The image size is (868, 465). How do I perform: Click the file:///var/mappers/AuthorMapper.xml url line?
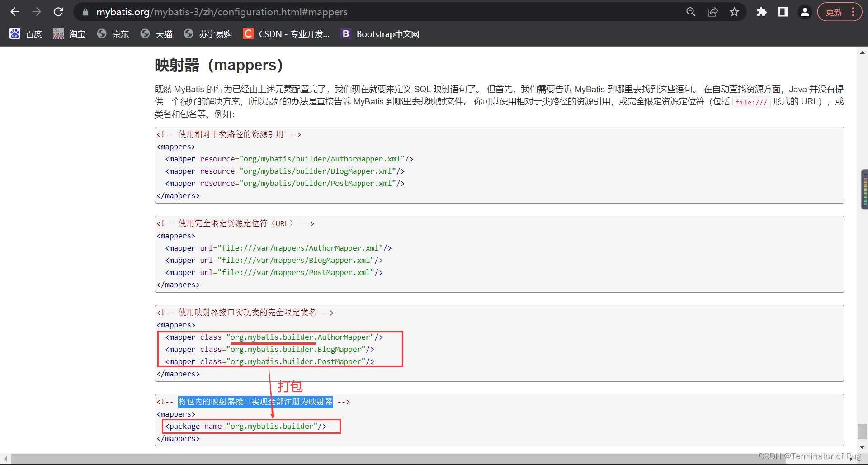tap(278, 248)
